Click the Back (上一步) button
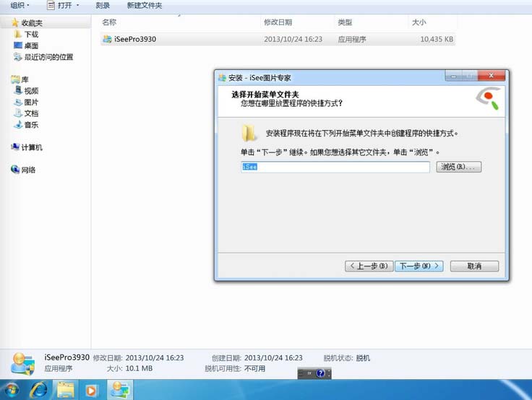Screen dimensions: 532x400 pyautogui.click(x=369, y=266)
